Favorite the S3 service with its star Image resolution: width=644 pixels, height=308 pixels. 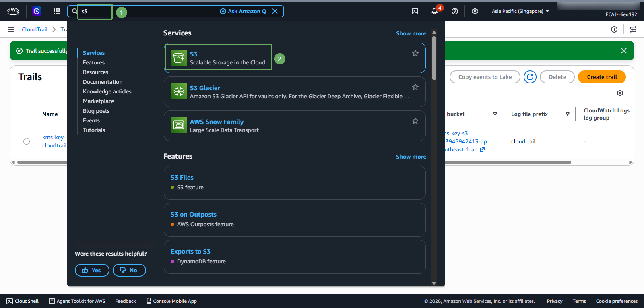415,53
